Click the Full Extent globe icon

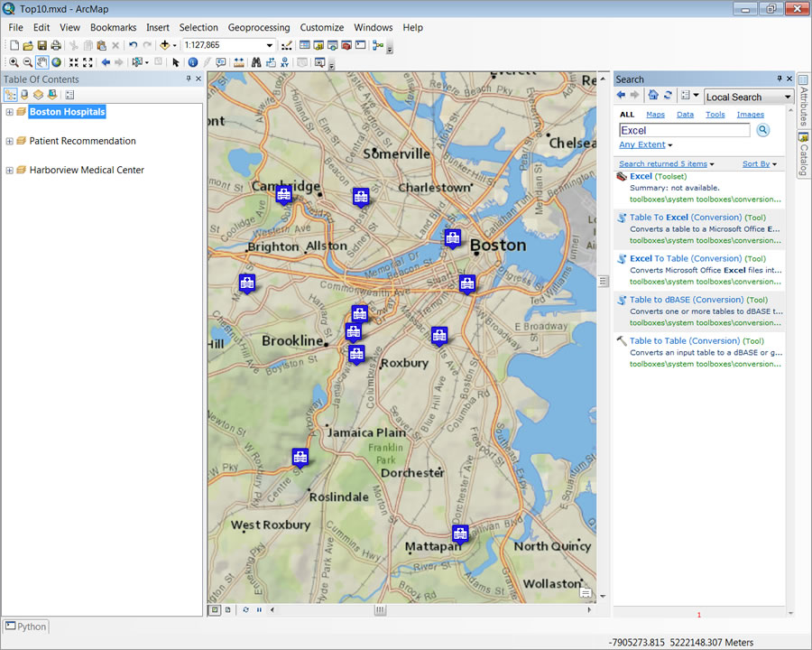[56, 62]
